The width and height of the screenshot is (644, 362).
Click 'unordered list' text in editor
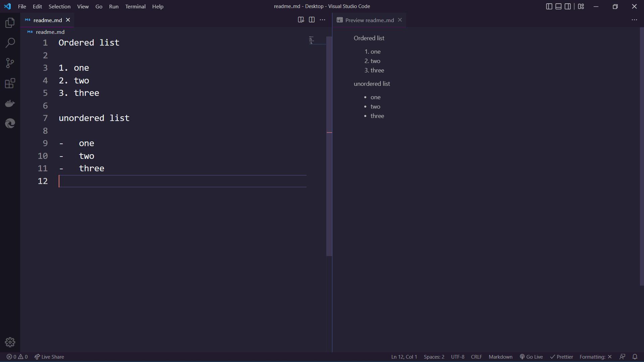click(94, 118)
